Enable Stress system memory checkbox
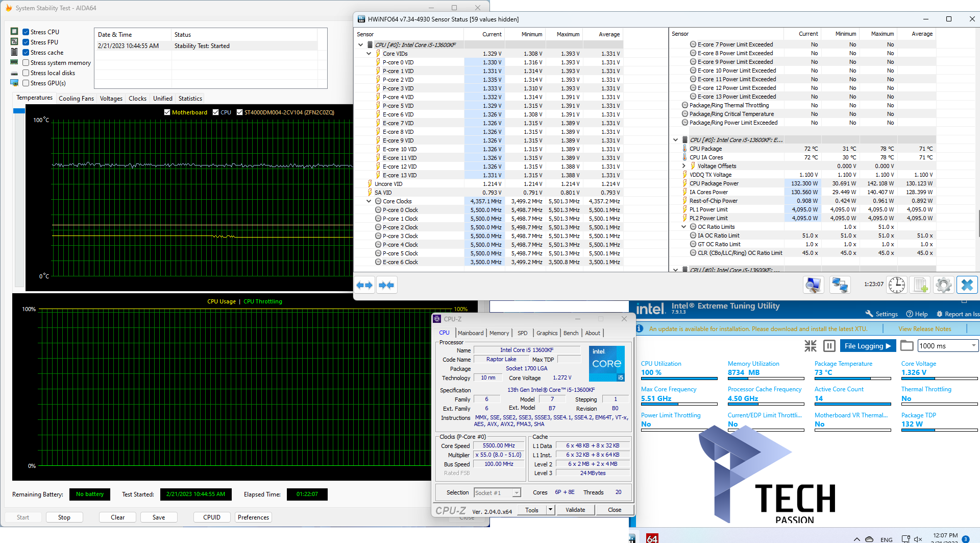The width and height of the screenshot is (980, 543). 26,63
